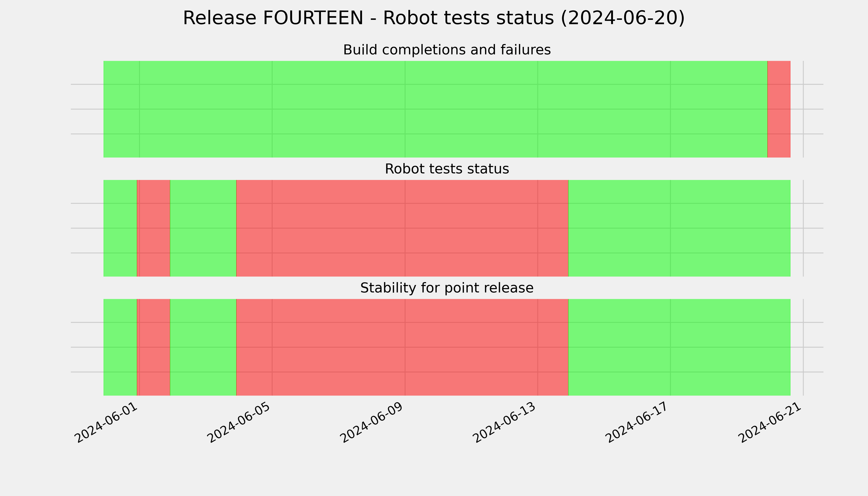Click the long red span in Stability for point release
Screen dimensions: 868x496
pos(402,347)
